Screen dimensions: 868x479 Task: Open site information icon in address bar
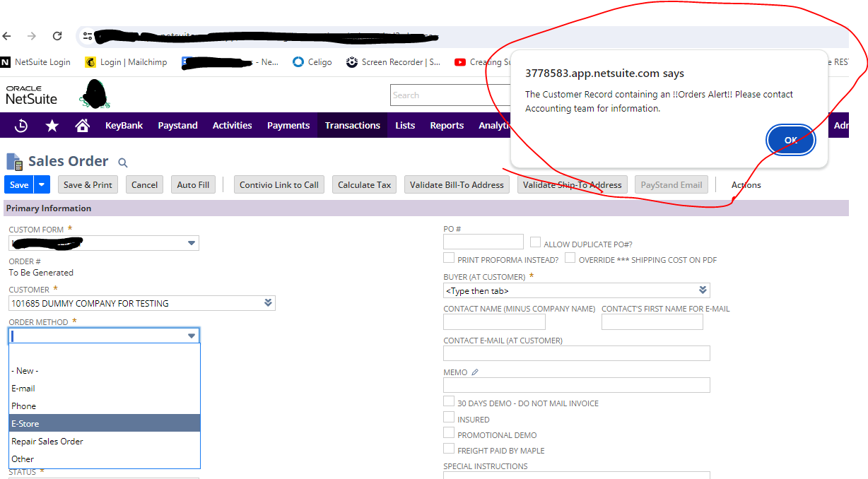(x=88, y=36)
